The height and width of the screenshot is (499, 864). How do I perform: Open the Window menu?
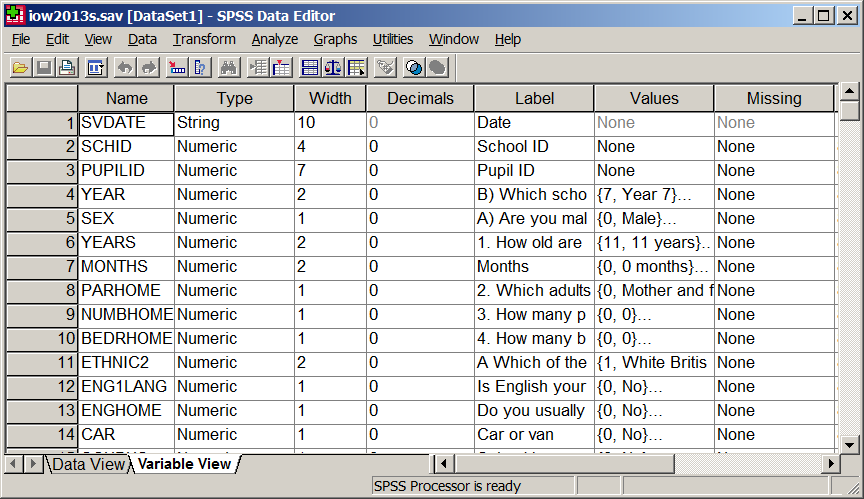(453, 40)
